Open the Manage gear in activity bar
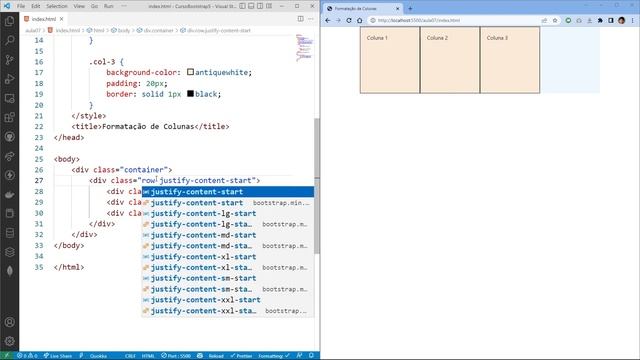640x360 pixels. coord(9,341)
